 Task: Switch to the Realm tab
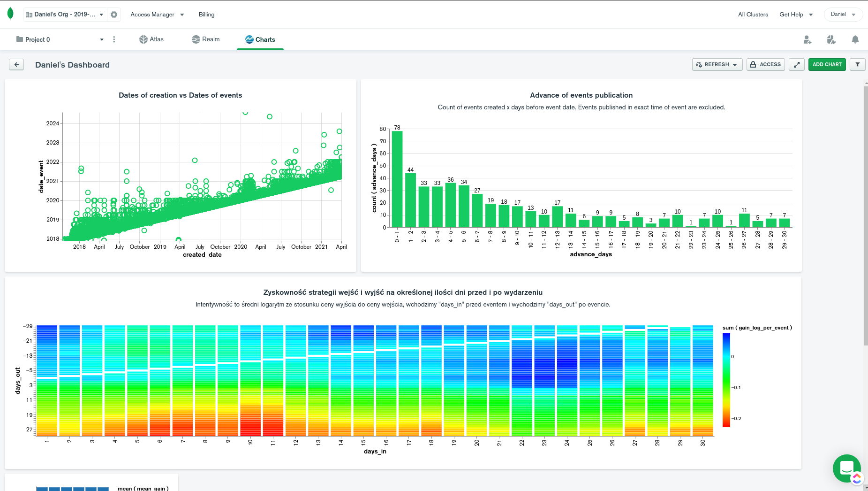tap(206, 39)
